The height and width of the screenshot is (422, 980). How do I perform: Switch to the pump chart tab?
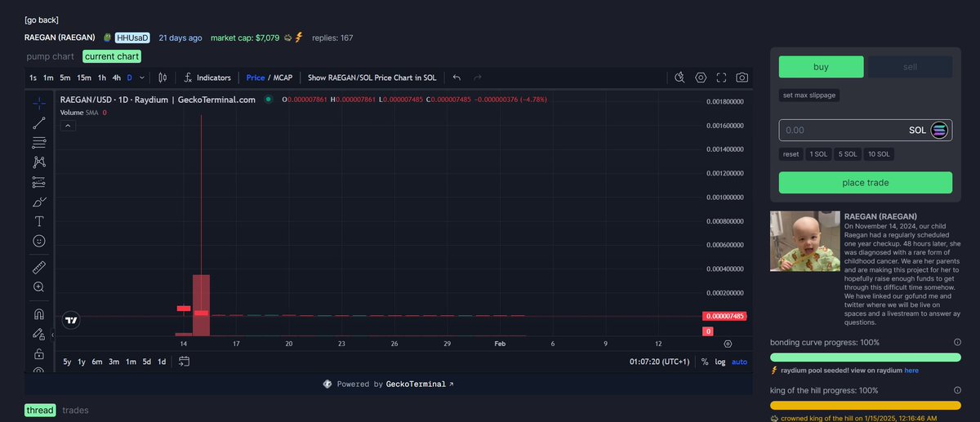coord(51,56)
